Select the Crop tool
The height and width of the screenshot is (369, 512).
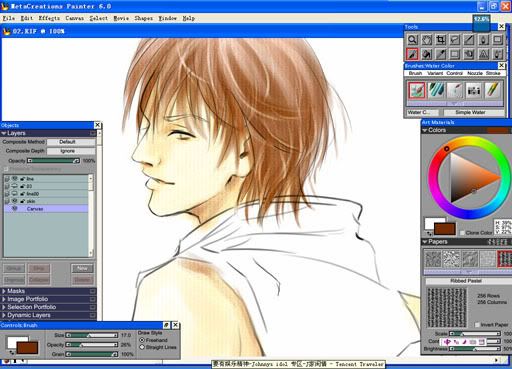click(x=441, y=40)
